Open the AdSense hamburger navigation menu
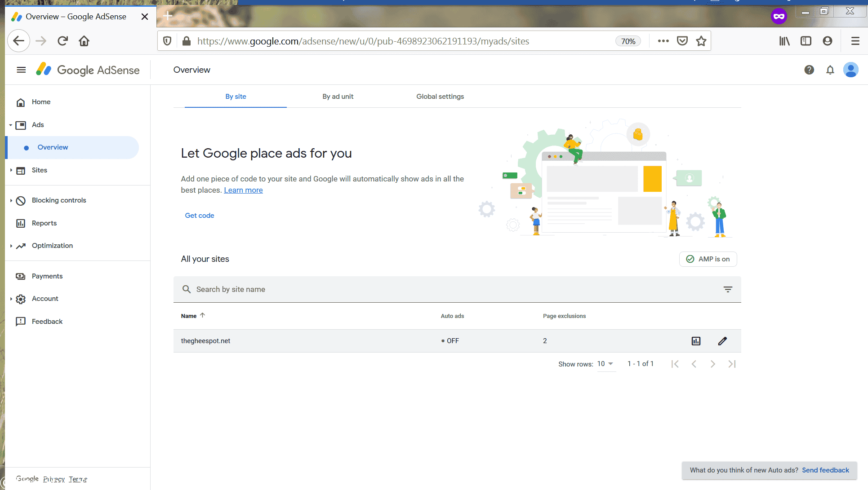This screenshot has height=490, width=868. point(21,70)
